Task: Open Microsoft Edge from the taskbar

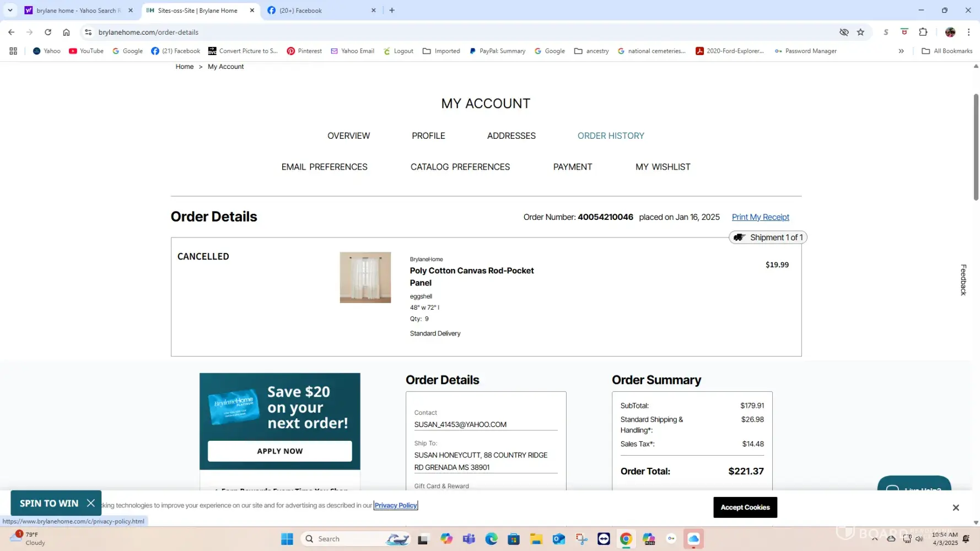Action: [x=491, y=539]
